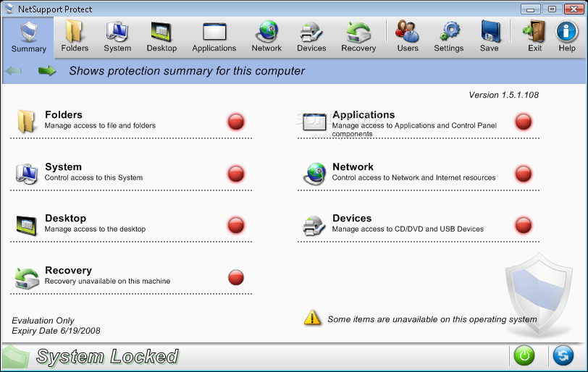Open the Users toolbar section
The width and height of the screenshot is (588, 372).
[x=408, y=37]
